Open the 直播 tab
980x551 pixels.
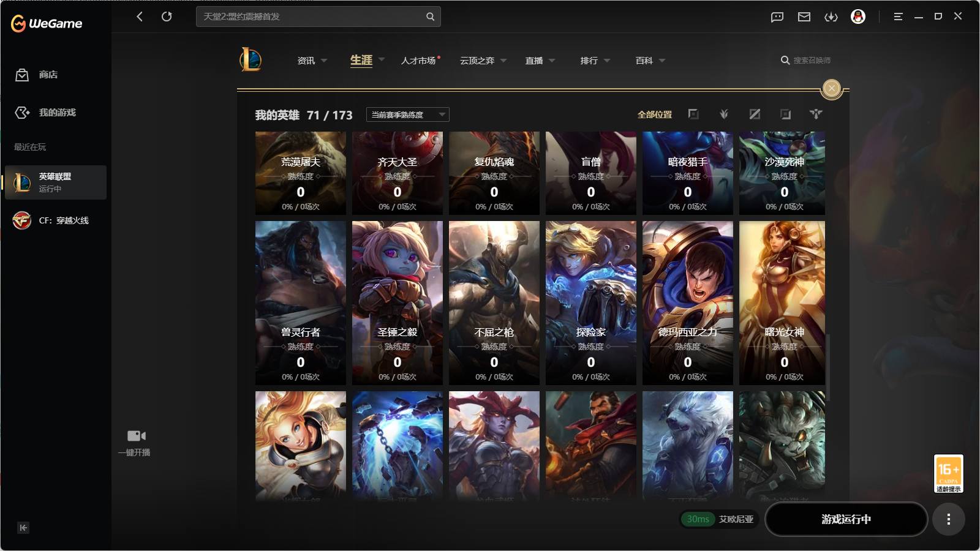click(x=534, y=61)
